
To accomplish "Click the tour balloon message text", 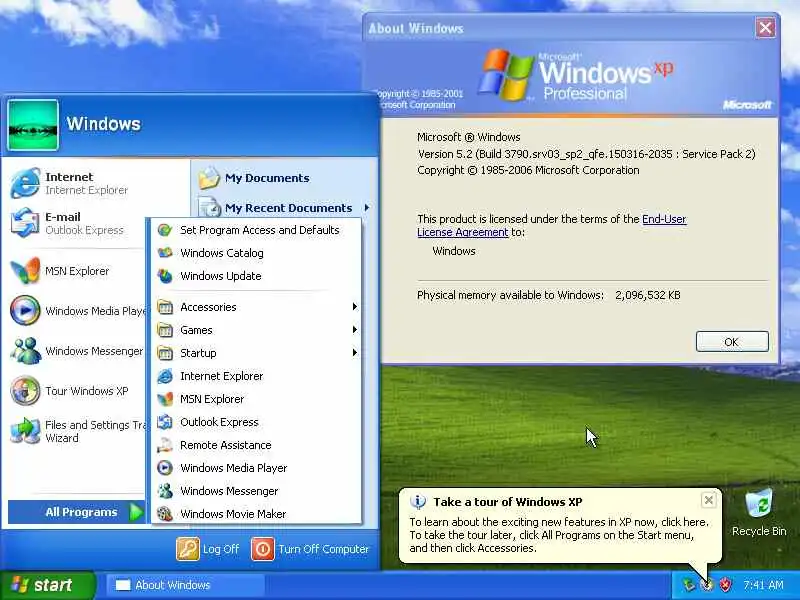I will click(x=559, y=535).
